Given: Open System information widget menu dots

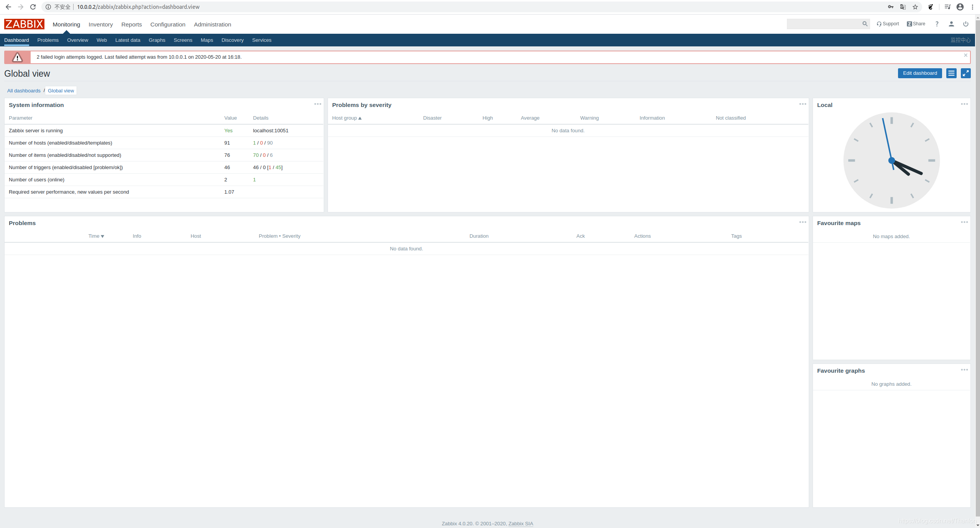Looking at the screenshot, I should point(318,104).
